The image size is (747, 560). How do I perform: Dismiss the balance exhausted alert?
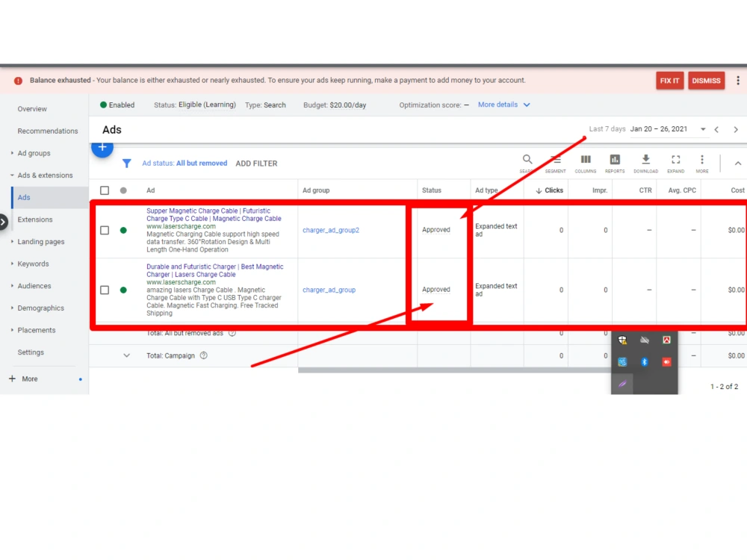click(x=706, y=81)
